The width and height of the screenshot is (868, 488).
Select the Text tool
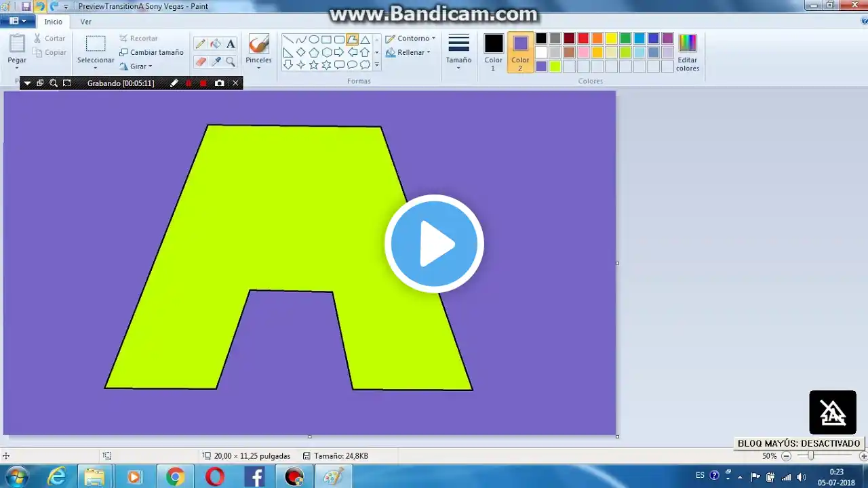[x=231, y=43]
